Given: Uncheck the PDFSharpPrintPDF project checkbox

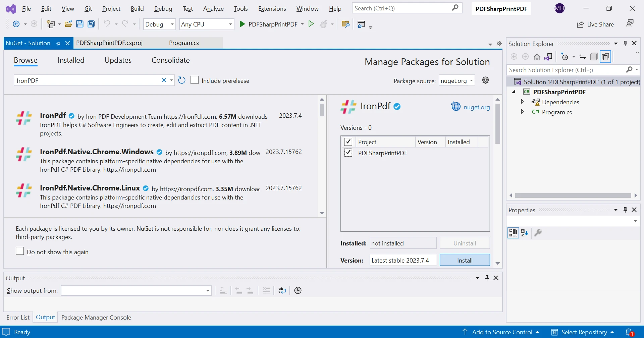Looking at the screenshot, I should click(348, 153).
